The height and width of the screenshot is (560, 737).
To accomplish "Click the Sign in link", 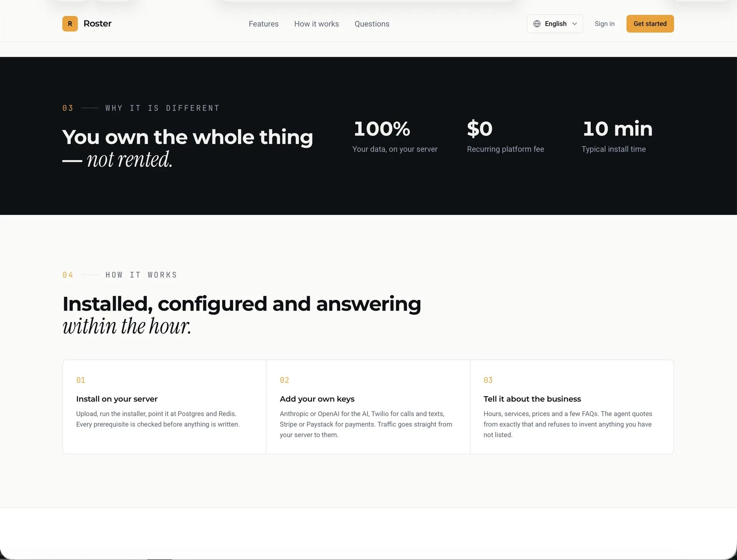I will point(605,24).
